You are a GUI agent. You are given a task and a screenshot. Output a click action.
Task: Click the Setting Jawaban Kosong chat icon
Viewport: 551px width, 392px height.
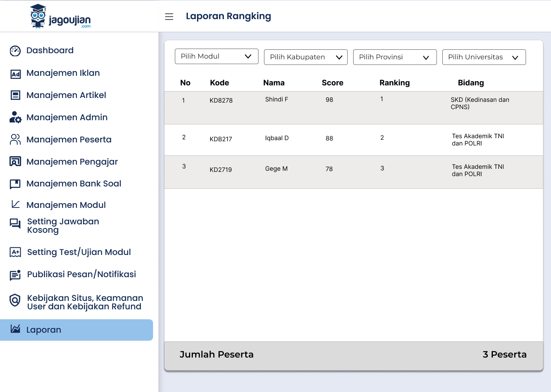tap(15, 224)
